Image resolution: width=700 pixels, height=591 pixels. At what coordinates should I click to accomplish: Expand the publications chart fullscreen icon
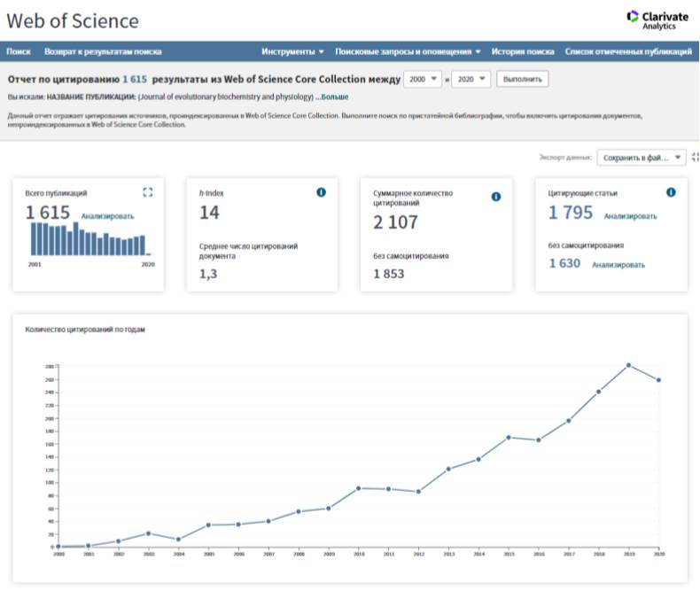(148, 192)
